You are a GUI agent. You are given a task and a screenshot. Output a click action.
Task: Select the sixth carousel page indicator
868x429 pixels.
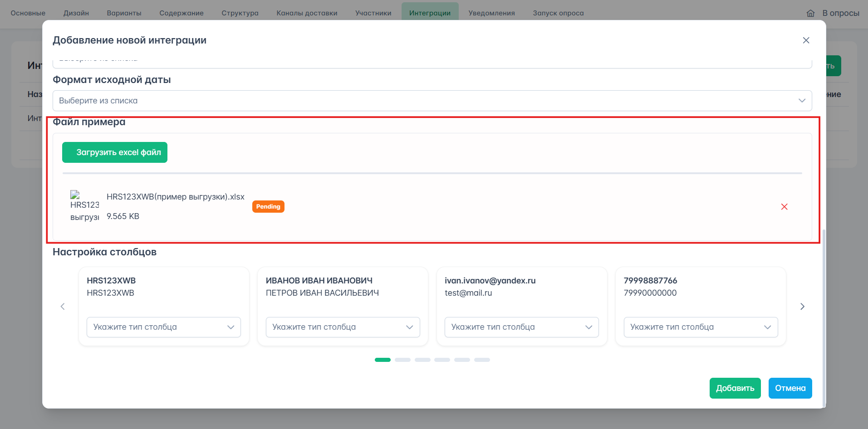coord(482,360)
